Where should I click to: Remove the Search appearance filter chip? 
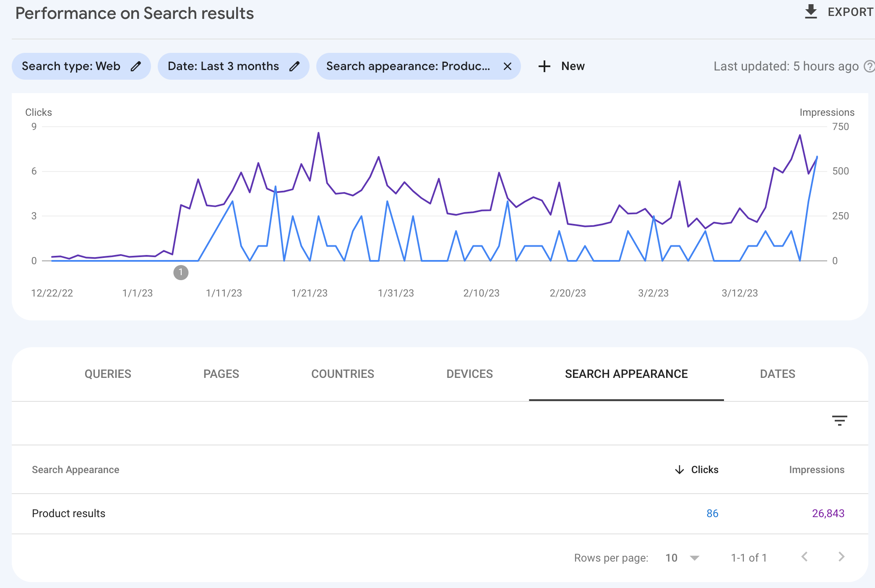click(507, 66)
